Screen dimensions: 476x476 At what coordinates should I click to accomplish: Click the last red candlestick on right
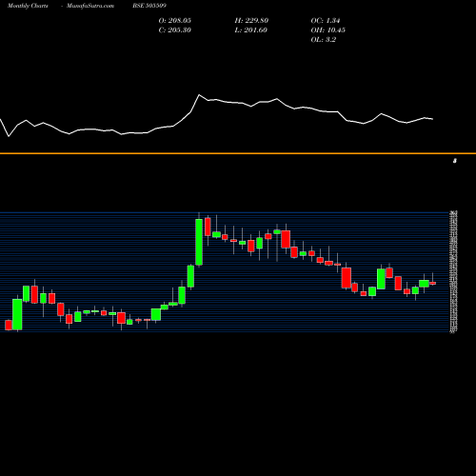(x=432, y=283)
